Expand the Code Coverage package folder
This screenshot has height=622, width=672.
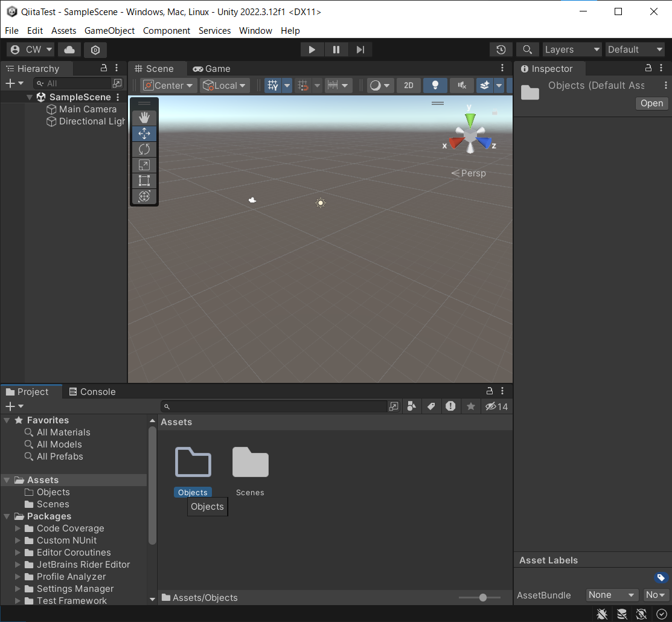click(18, 528)
